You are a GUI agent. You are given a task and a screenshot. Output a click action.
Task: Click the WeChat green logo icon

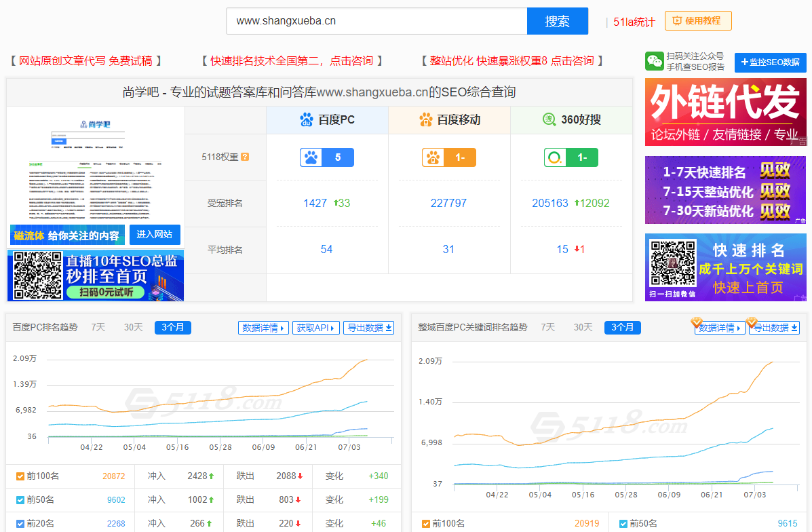pos(655,61)
